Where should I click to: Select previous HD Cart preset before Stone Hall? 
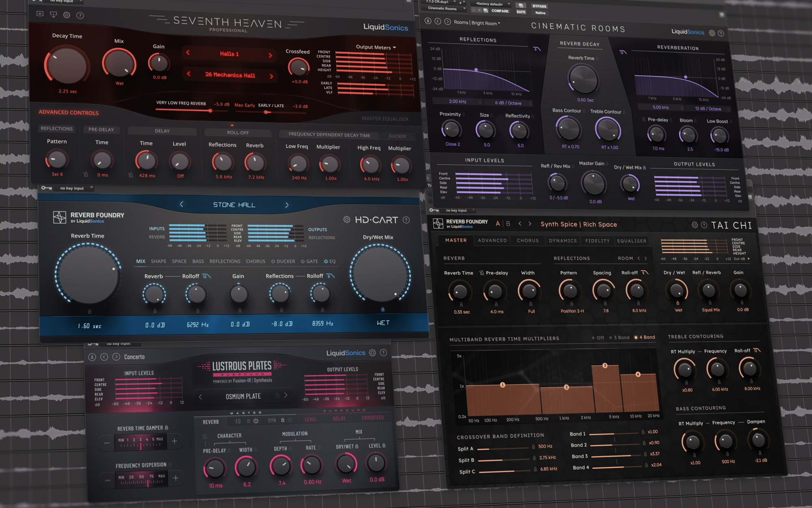click(181, 204)
